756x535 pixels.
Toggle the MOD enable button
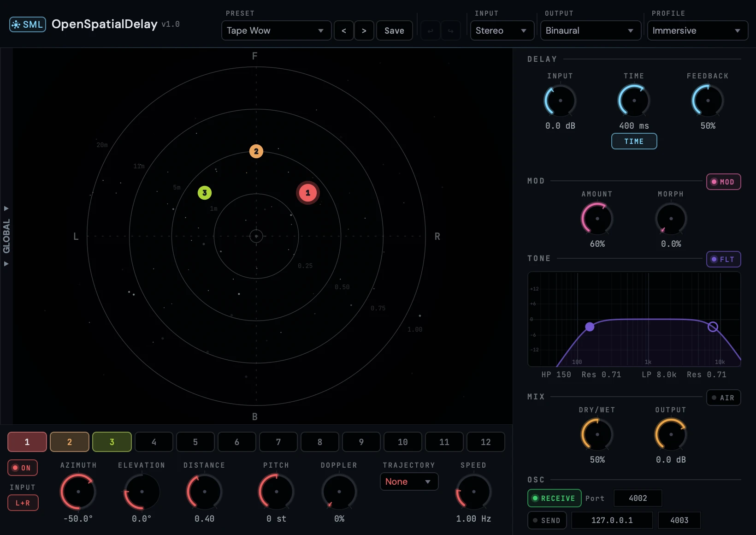723,182
